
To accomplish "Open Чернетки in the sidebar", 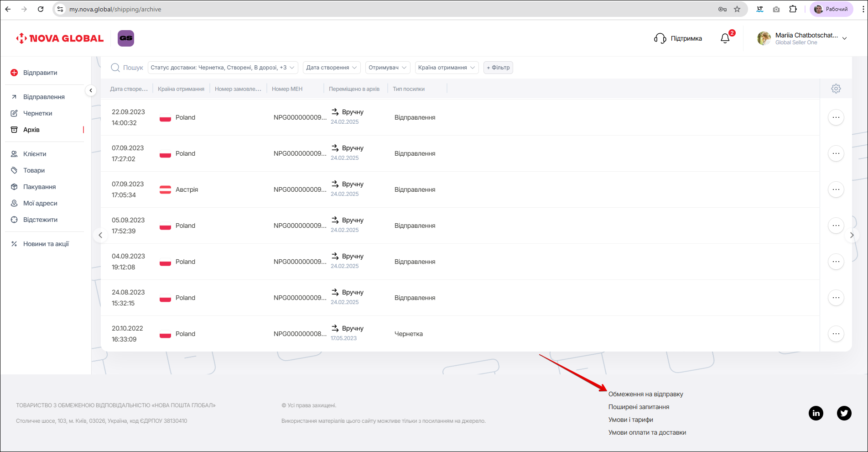I will pos(37,113).
